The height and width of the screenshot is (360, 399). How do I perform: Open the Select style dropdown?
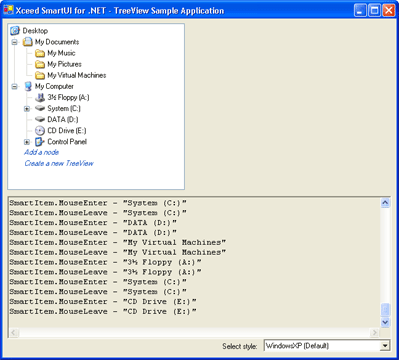pyautogui.click(x=385, y=346)
